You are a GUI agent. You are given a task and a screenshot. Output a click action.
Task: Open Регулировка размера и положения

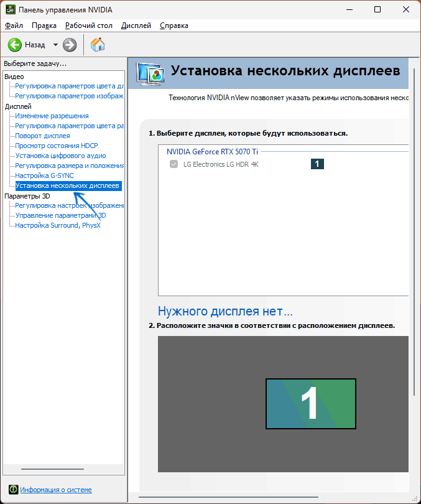click(70, 166)
